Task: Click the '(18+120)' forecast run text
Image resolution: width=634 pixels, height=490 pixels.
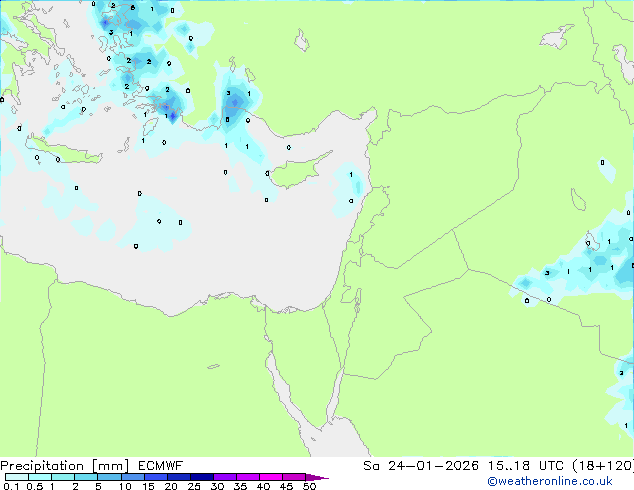Action: tap(603, 466)
